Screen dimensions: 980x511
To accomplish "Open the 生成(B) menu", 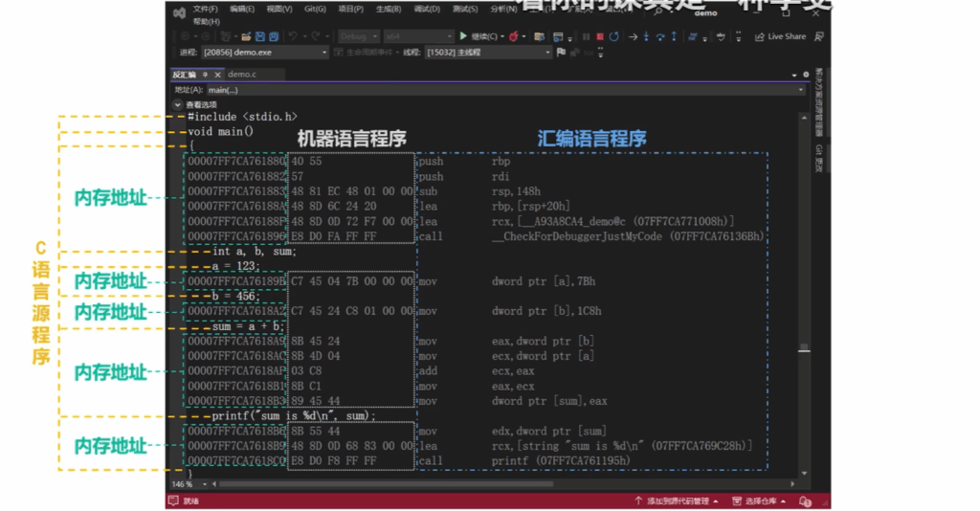I will click(389, 9).
